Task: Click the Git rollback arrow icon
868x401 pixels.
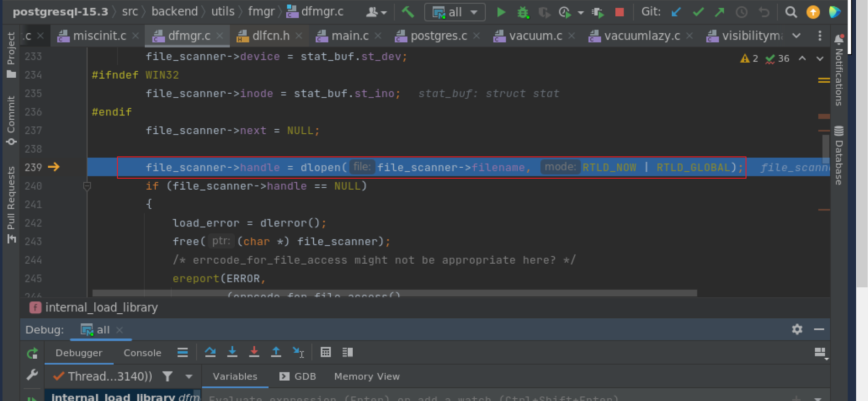Action: pyautogui.click(x=764, y=12)
